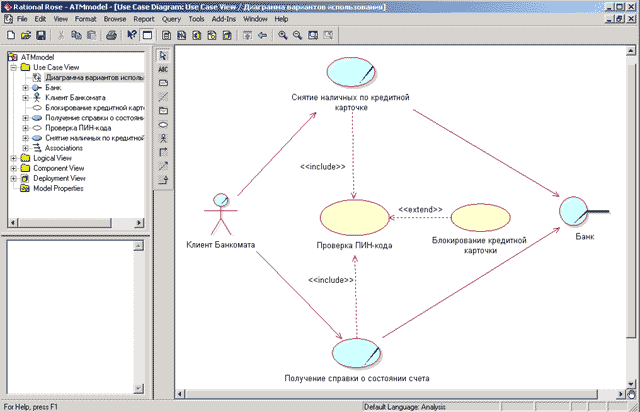640x412 pixels.
Task: Expand the Associations tree node
Action: point(25,148)
